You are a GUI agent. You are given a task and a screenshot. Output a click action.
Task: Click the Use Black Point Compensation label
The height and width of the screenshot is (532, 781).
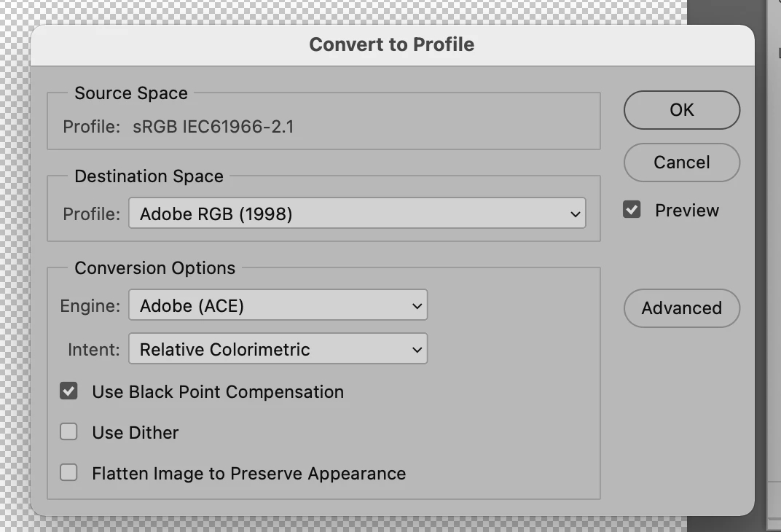(x=218, y=392)
